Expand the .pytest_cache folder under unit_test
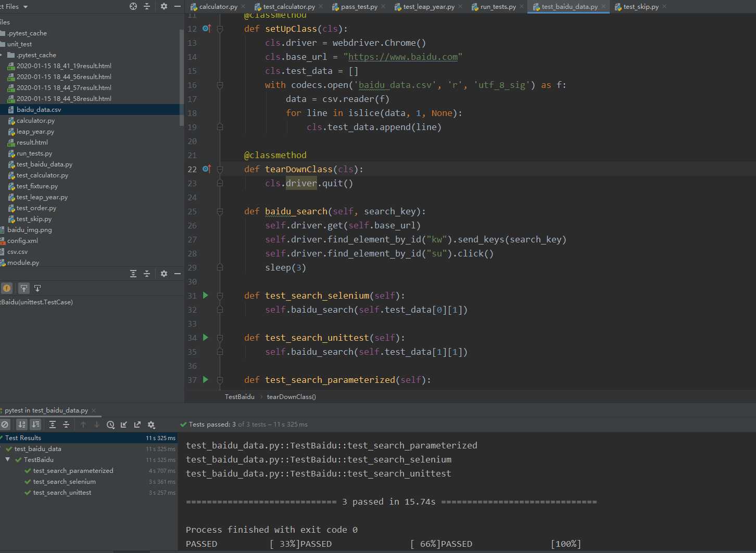Image resolution: width=756 pixels, height=553 pixels. 2,55
